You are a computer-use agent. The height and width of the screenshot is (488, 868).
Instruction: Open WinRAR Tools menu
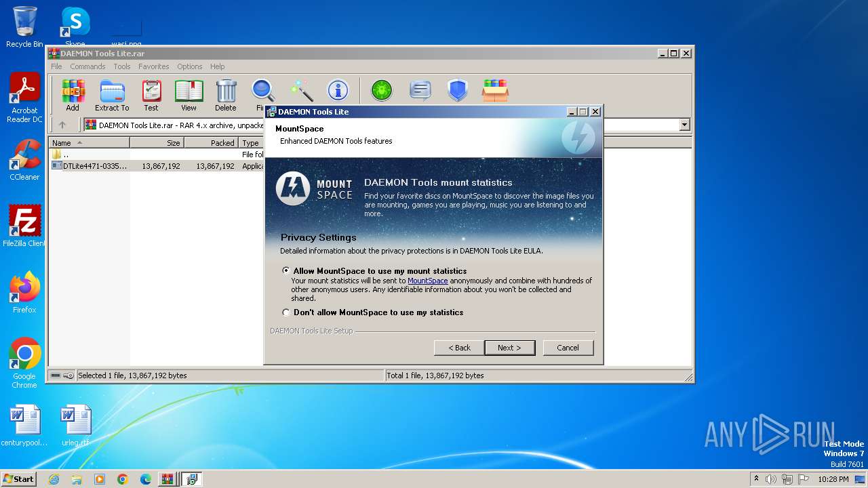coord(122,66)
